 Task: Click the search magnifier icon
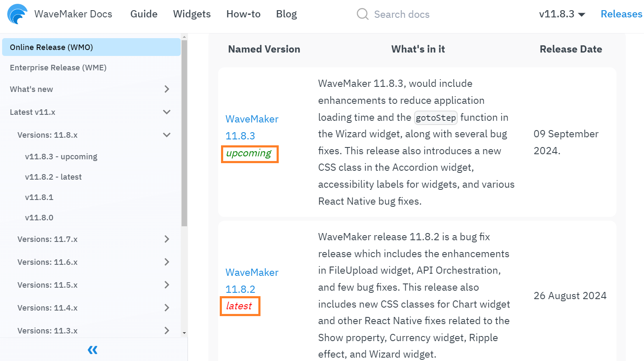(x=362, y=14)
